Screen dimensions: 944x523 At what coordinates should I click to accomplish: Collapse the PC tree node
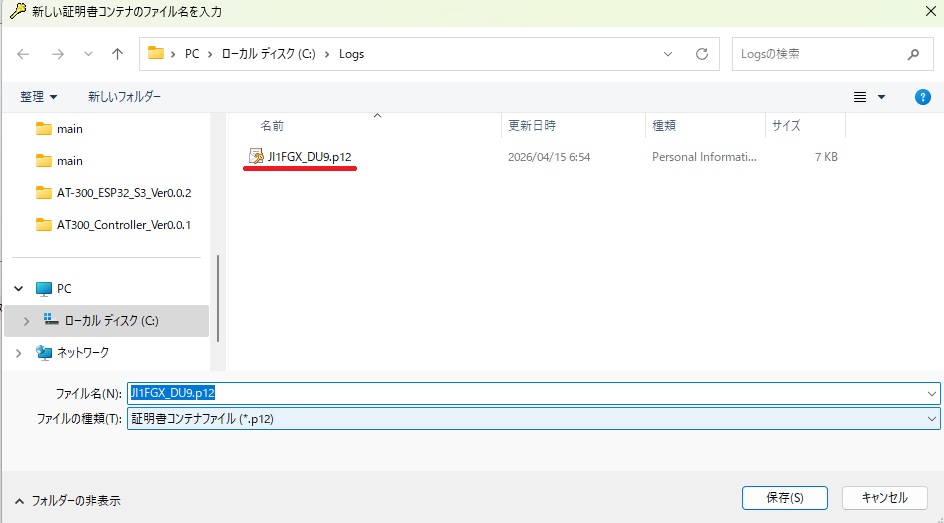(x=17, y=289)
